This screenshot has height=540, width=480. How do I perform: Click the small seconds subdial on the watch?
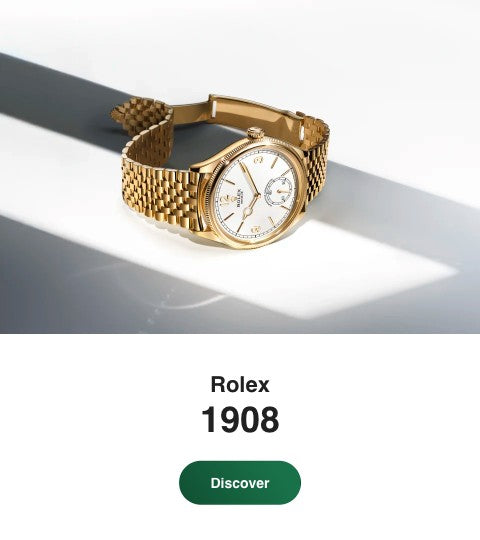(278, 191)
